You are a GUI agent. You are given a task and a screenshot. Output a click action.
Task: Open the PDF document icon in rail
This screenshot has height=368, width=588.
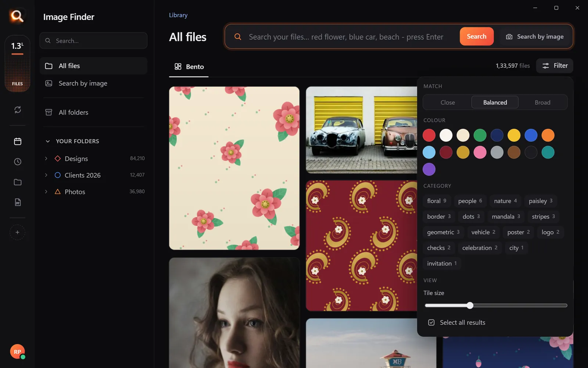coord(17,202)
